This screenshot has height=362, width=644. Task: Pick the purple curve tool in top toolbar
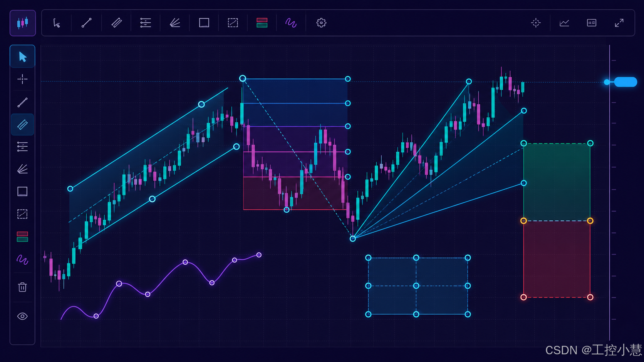pyautogui.click(x=291, y=23)
